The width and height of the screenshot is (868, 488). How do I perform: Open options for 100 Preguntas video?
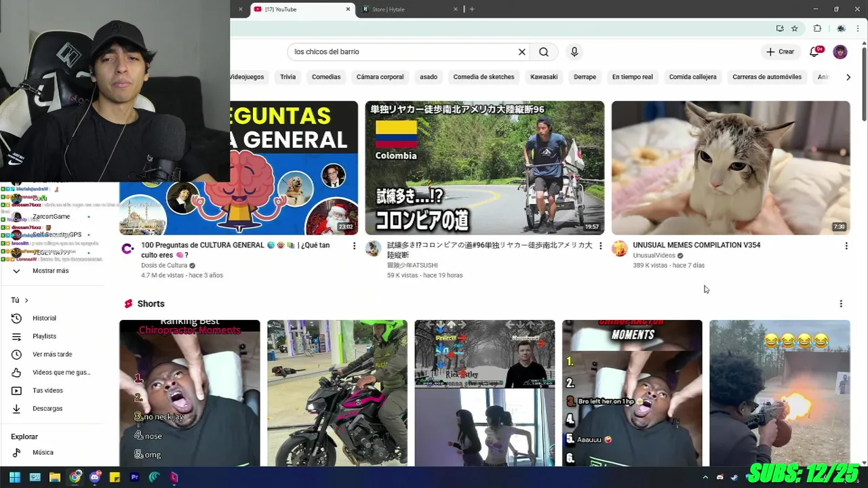(x=353, y=246)
